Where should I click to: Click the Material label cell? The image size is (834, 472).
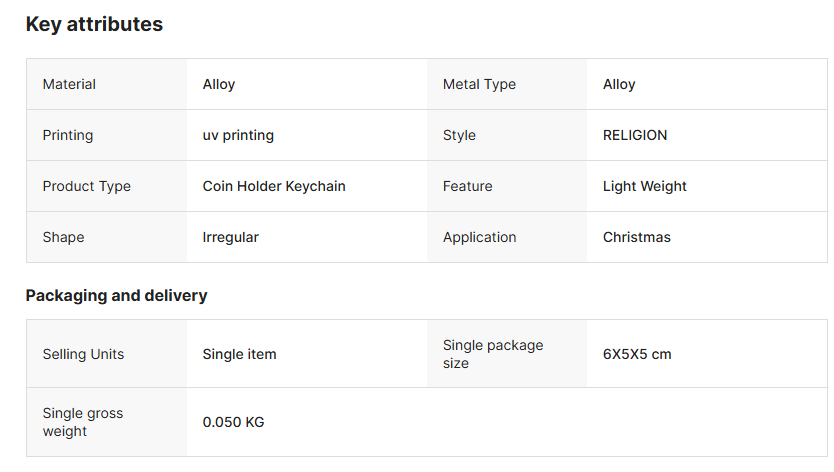[69, 84]
